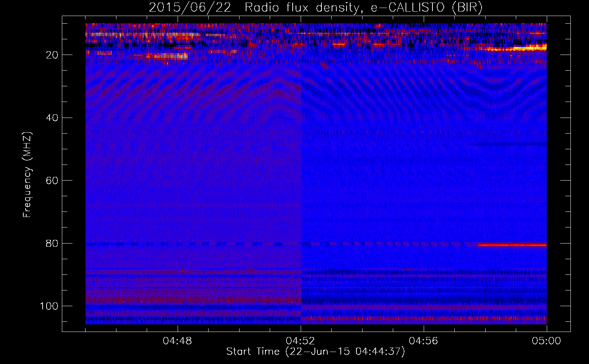
Task: Click the 04:56 time tick label
Action: pyautogui.click(x=423, y=341)
